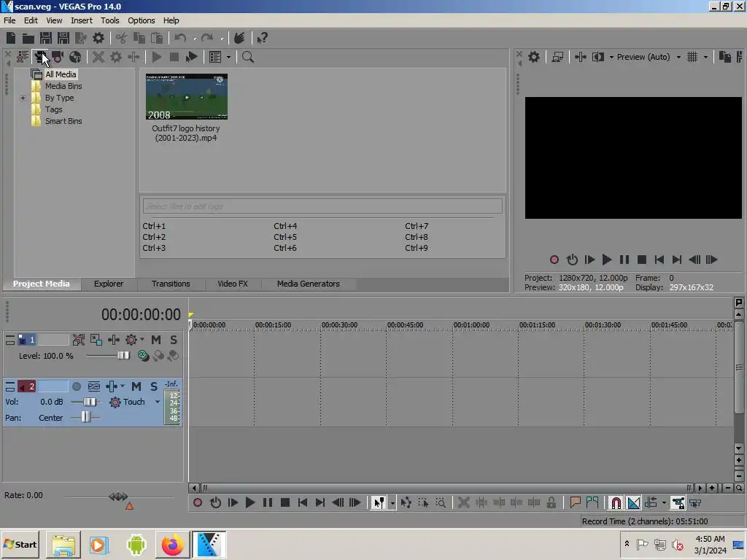Image resolution: width=747 pixels, height=560 pixels.
Task: Save the project using the disk icon
Action: coord(46,38)
